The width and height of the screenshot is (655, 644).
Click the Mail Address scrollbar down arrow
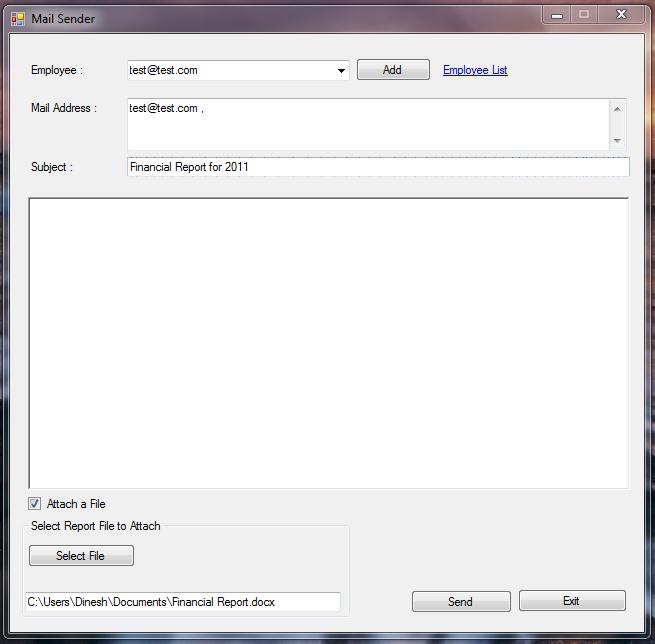(x=617, y=140)
